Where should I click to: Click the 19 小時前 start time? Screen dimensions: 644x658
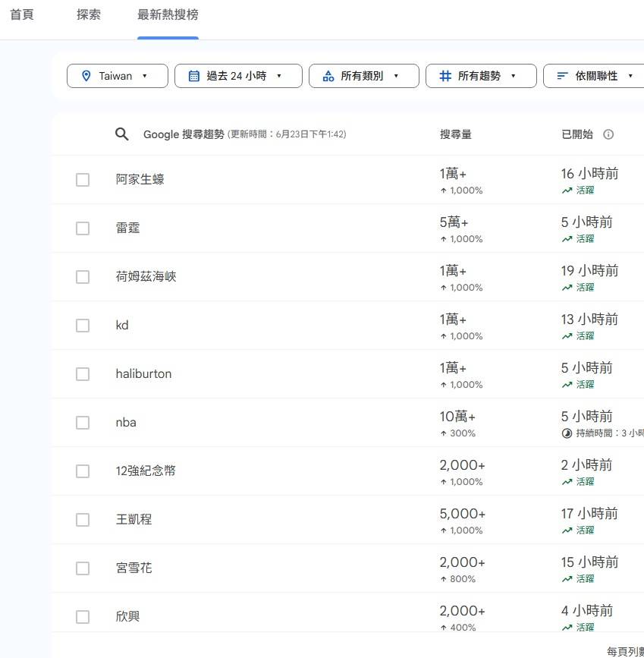point(589,271)
